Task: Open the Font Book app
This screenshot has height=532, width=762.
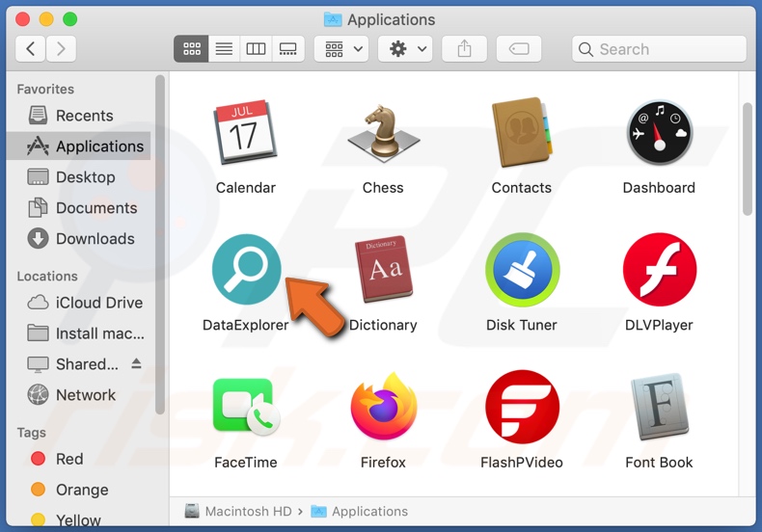Action: point(659,408)
